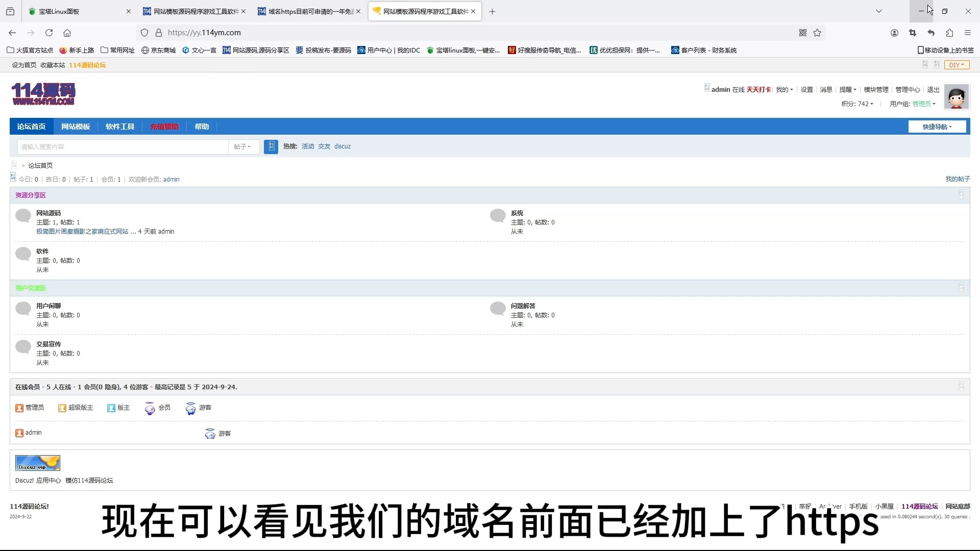The height and width of the screenshot is (551, 980).
Task: Click the 交易宣传 forum bubble icon
Action: pyautogui.click(x=23, y=347)
